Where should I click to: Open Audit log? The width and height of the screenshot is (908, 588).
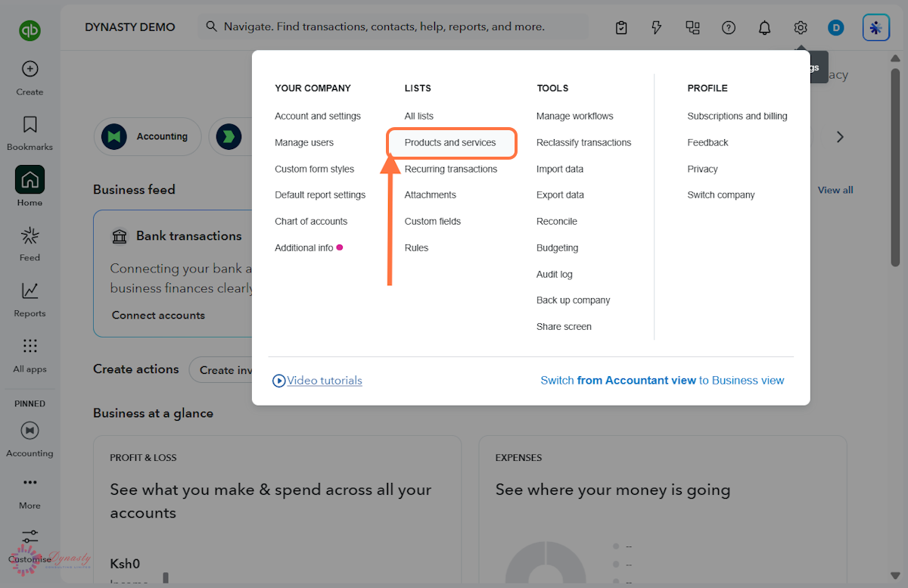[x=555, y=274]
